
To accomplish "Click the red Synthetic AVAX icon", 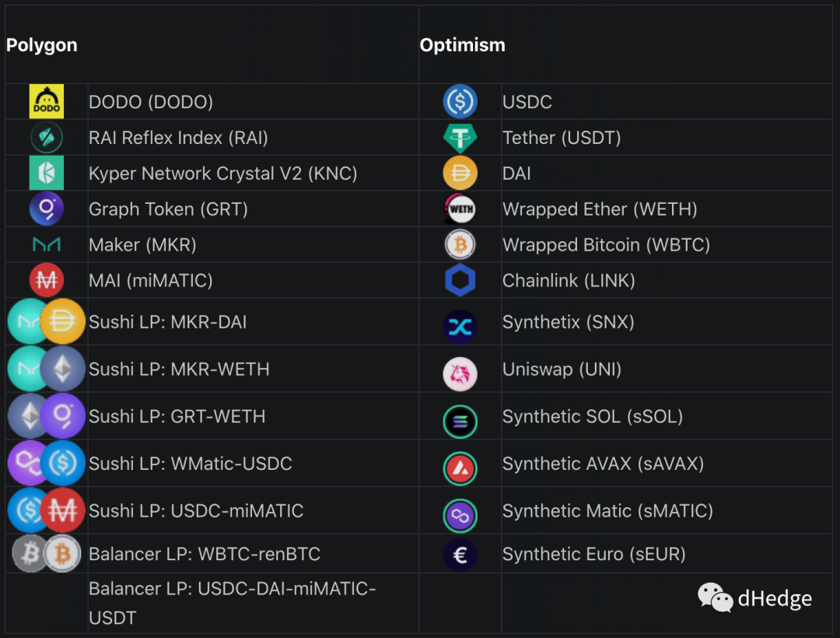I will click(x=460, y=468).
